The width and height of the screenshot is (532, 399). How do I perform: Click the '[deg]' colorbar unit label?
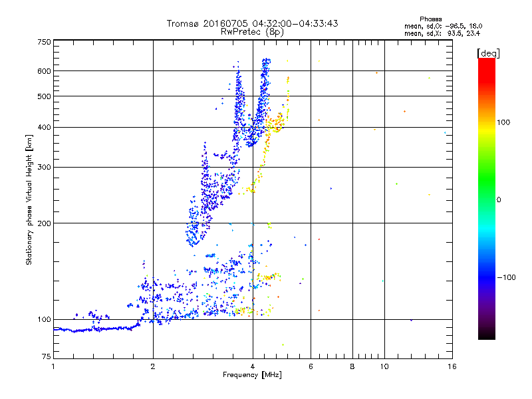(488, 53)
